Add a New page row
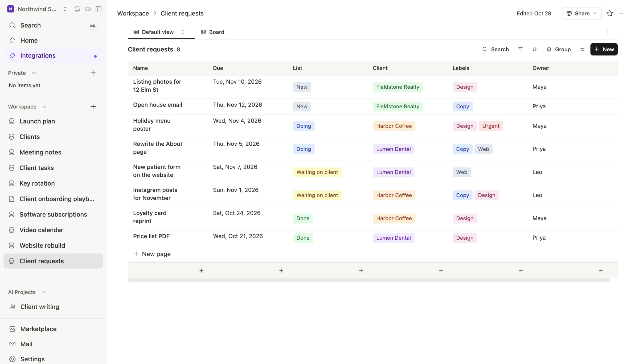 [152, 254]
